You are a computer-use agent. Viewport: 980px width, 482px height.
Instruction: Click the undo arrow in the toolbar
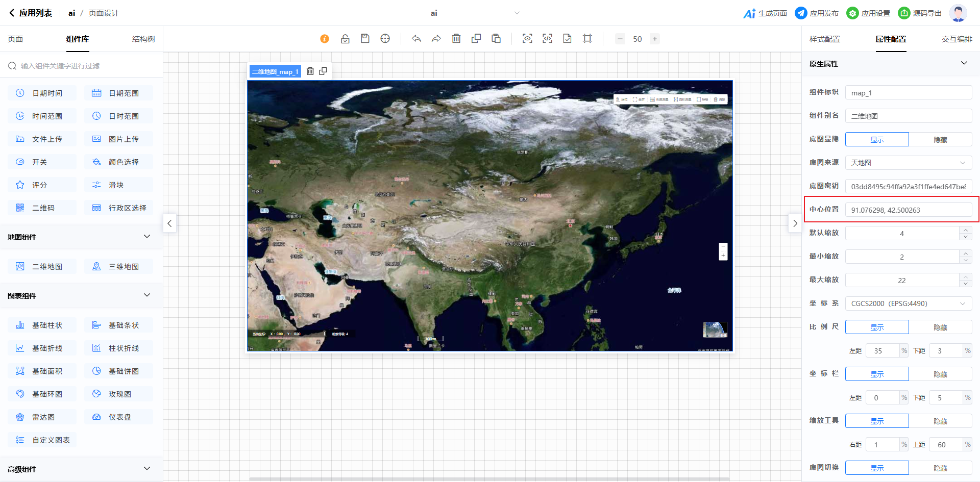pyautogui.click(x=416, y=39)
